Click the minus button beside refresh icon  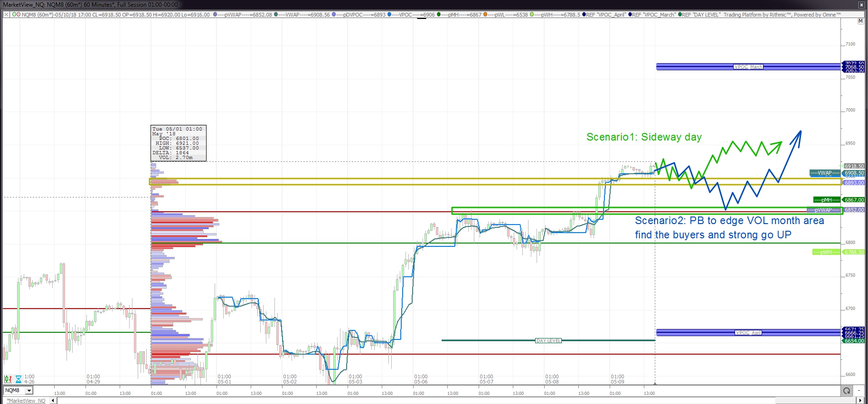pos(859,391)
